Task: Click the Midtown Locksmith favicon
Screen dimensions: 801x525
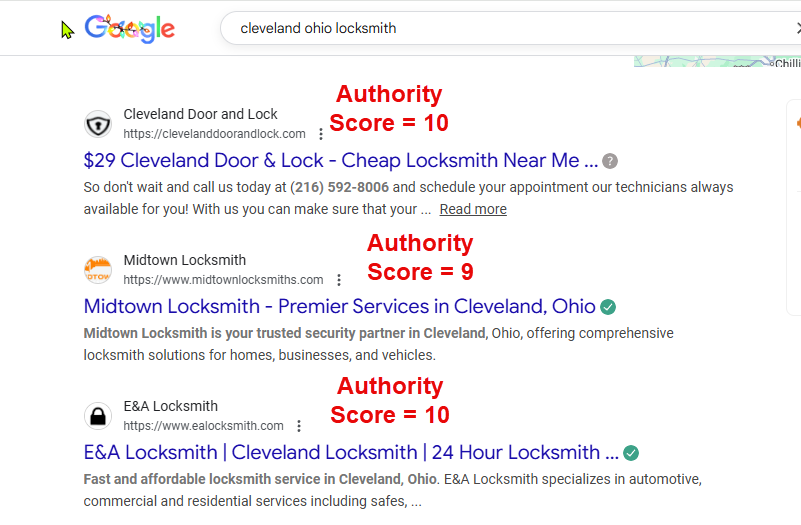Action: click(x=98, y=270)
